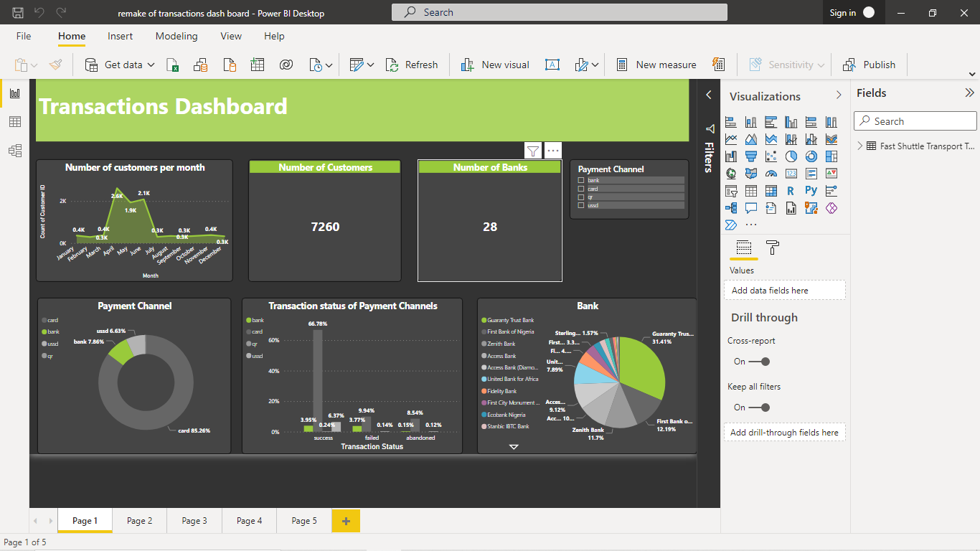
Task: Expand the Fast Shuttle Transport table in Fields
Action: (859, 145)
